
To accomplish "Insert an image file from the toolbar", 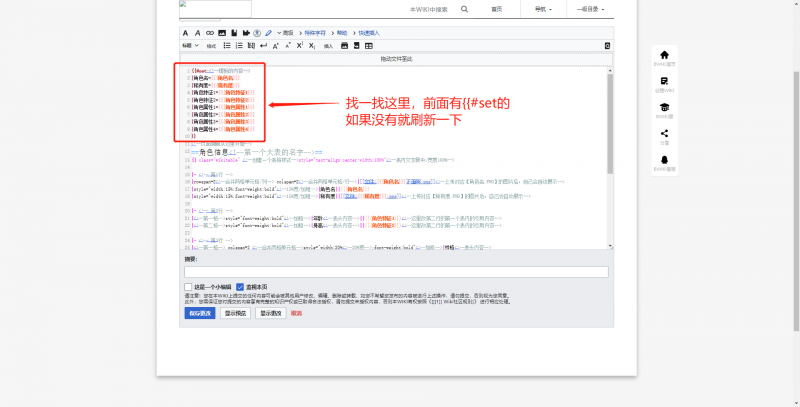I will click(x=222, y=33).
